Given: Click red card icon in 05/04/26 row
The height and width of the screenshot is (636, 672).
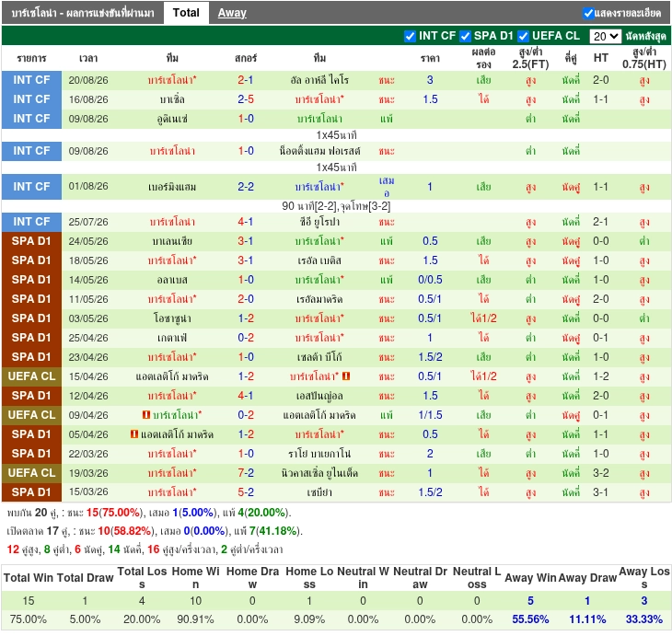Looking at the screenshot, I should (134, 434).
